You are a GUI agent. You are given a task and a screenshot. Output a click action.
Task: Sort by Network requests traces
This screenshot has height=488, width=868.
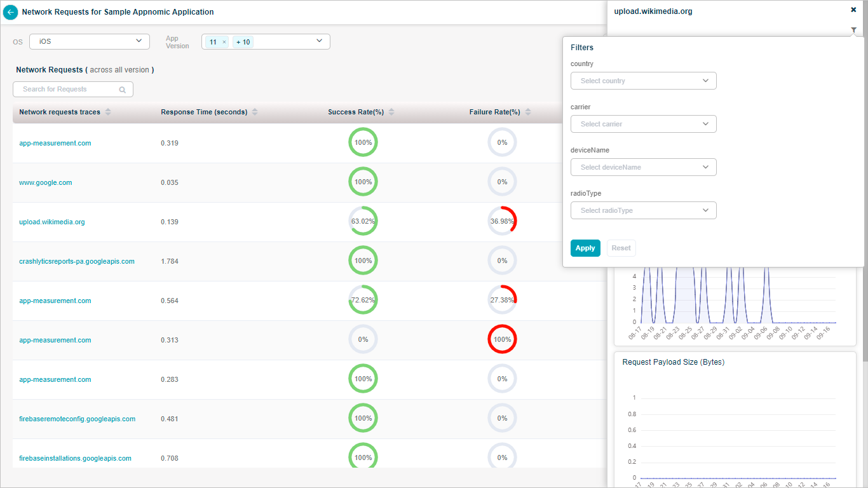tap(108, 112)
